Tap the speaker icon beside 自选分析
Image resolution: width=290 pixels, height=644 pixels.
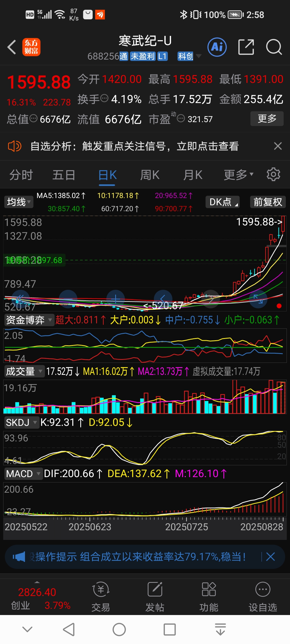[15, 146]
